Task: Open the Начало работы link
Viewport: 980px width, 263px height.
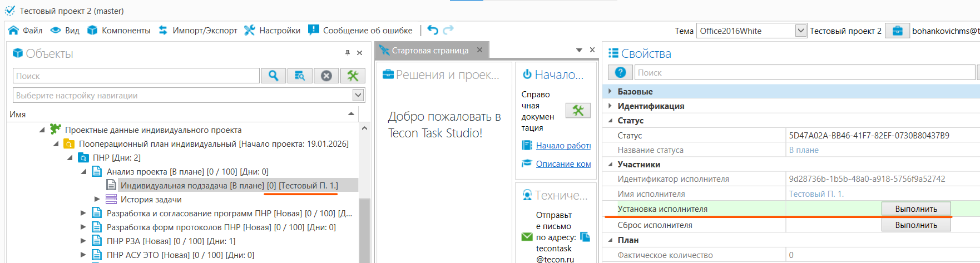Action: coord(563,146)
